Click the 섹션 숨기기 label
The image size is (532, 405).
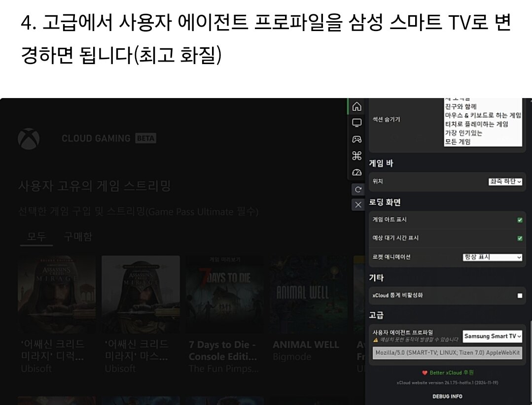pyautogui.click(x=386, y=119)
